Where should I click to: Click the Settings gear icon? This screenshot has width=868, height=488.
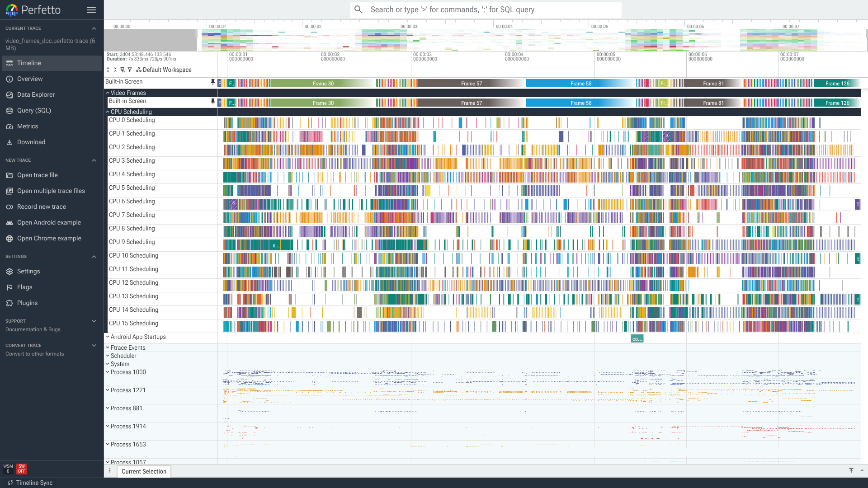coord(9,272)
